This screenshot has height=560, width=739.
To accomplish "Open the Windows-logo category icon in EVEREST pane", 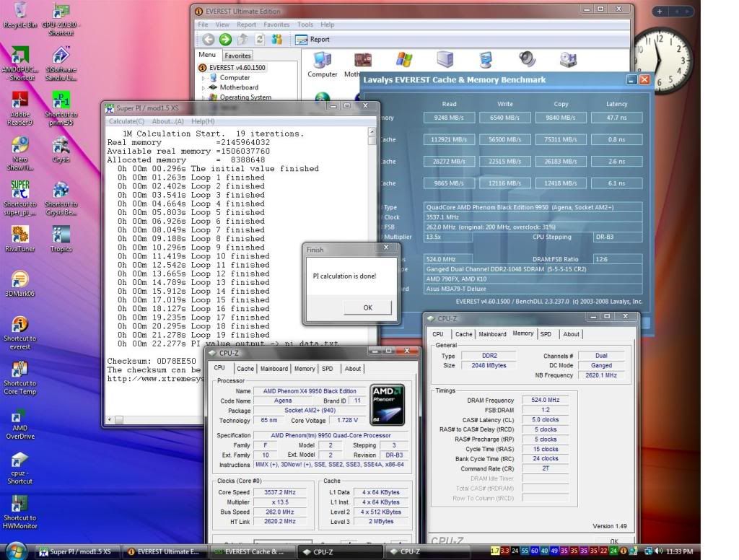I will point(404,60).
